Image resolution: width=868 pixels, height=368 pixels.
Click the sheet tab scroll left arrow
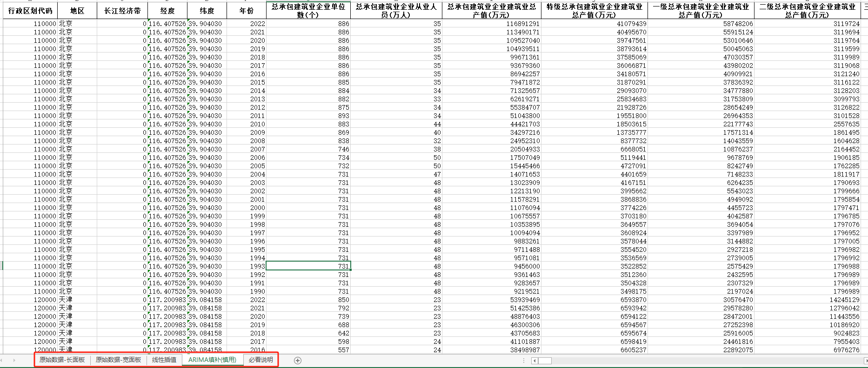tap(2, 360)
